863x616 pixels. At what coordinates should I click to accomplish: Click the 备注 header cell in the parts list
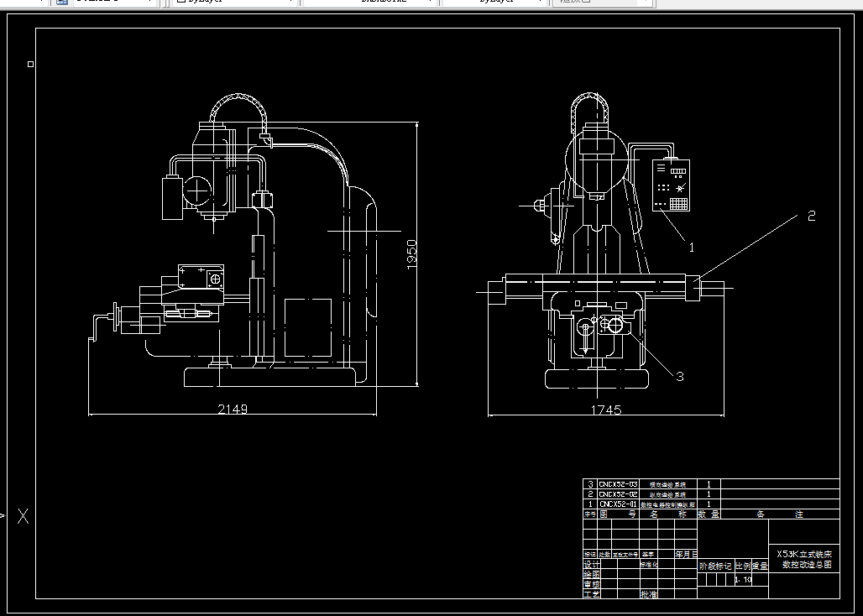pyautogui.click(x=780, y=514)
